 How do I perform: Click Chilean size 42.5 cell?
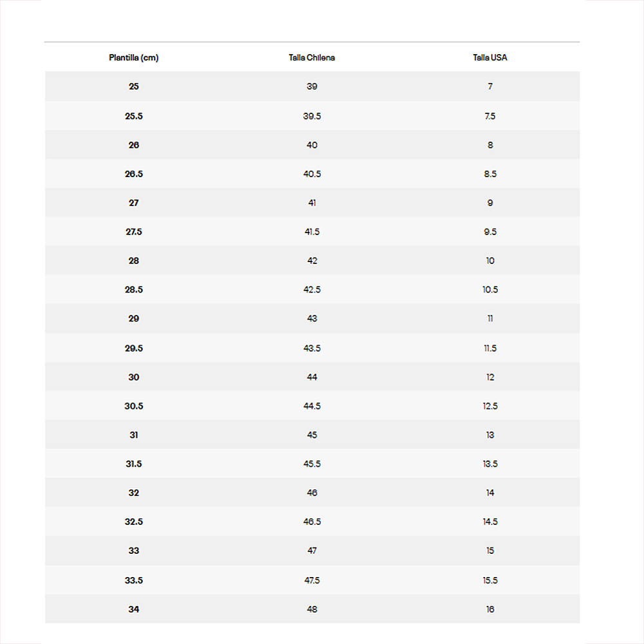(312, 290)
